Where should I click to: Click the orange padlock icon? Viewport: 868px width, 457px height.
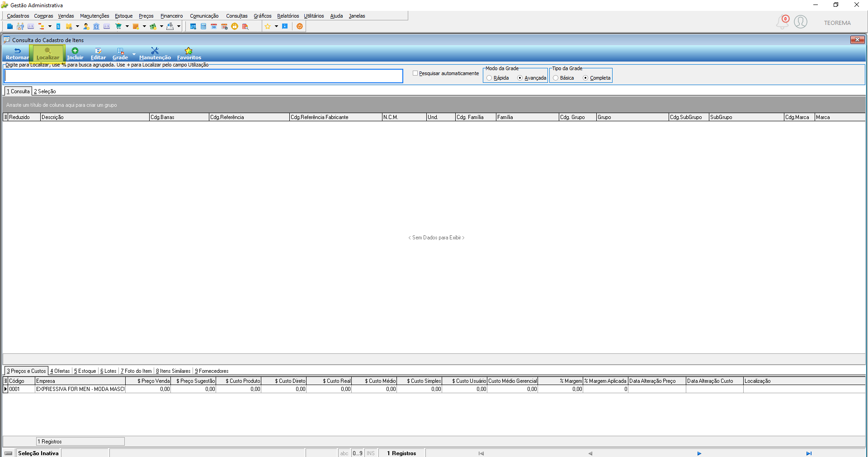tap(235, 26)
